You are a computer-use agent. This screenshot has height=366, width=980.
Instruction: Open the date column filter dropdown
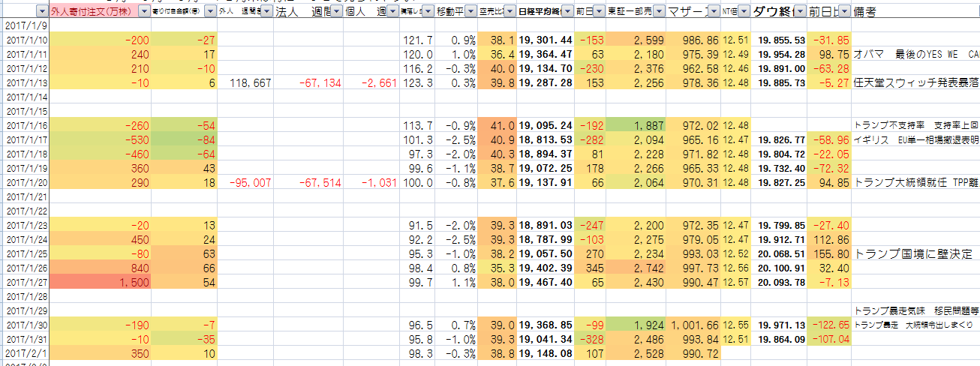coord(41,12)
